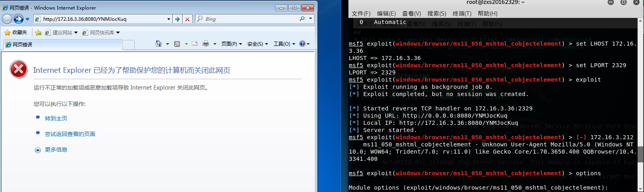Click the Go to address arrow button
Viewport: 644px width, 192px height.
click(x=177, y=19)
